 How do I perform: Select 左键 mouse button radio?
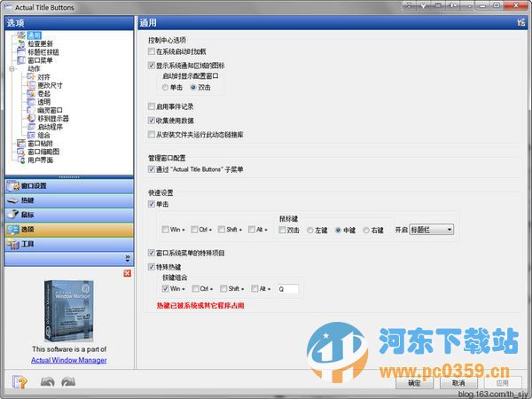[x=309, y=230]
